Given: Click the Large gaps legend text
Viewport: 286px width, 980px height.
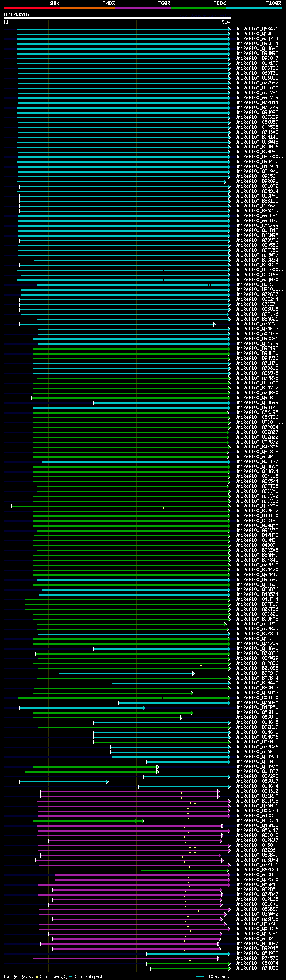Looking at the screenshot, I should click(55, 976).
